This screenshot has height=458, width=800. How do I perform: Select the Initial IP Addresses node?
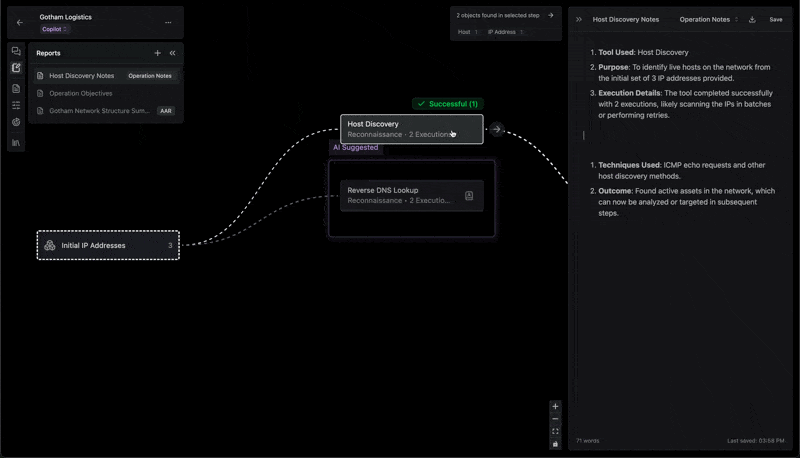(108, 245)
